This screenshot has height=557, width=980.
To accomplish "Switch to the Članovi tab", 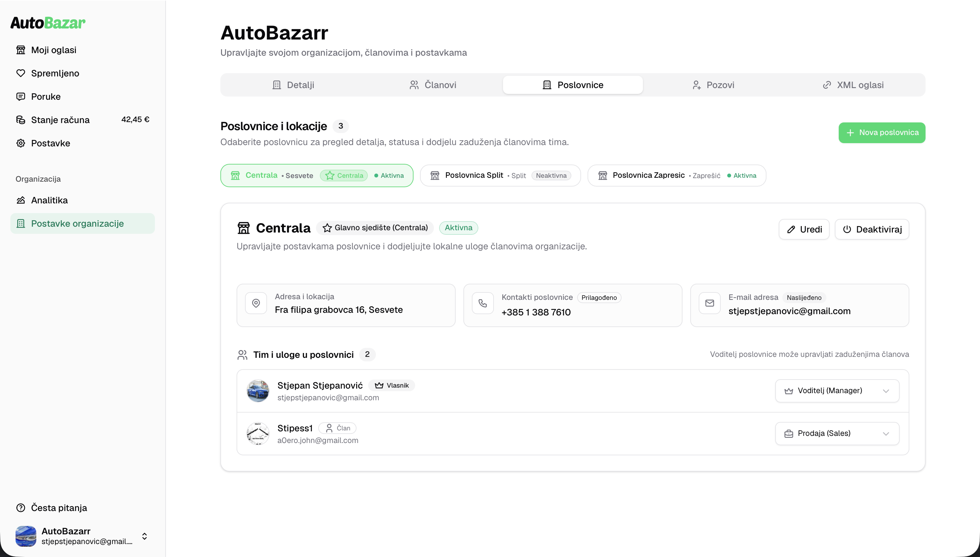I will click(433, 85).
